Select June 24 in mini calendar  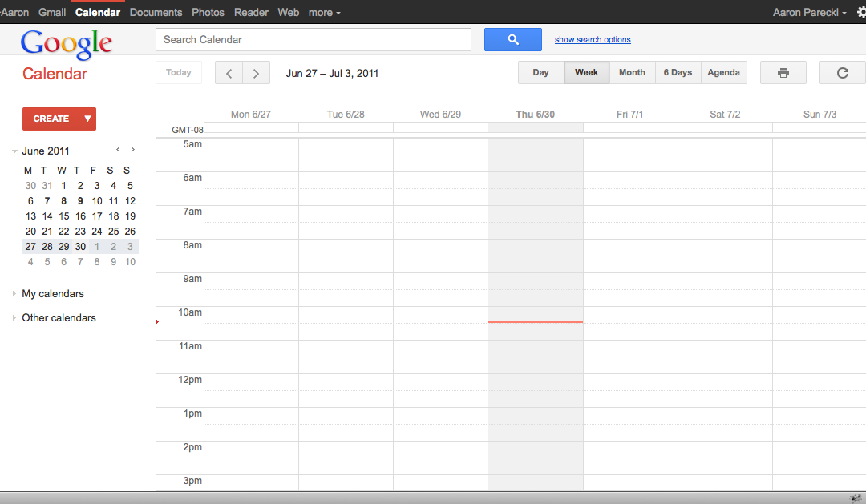[97, 232]
